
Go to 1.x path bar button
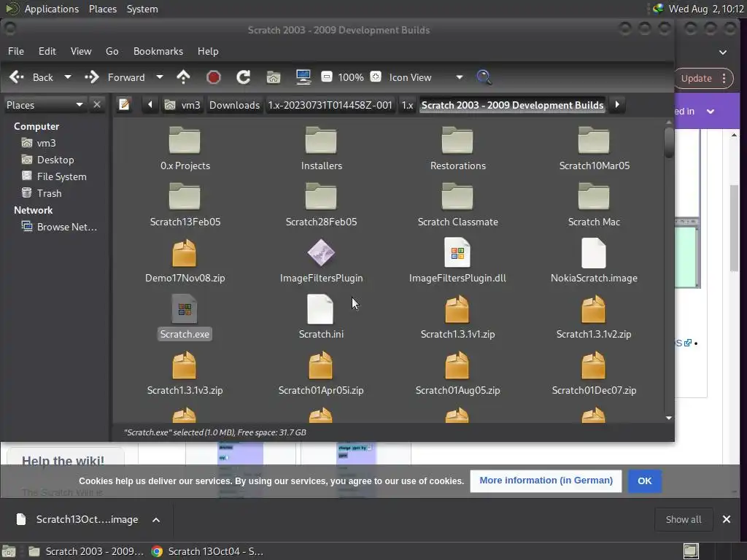coord(407,105)
